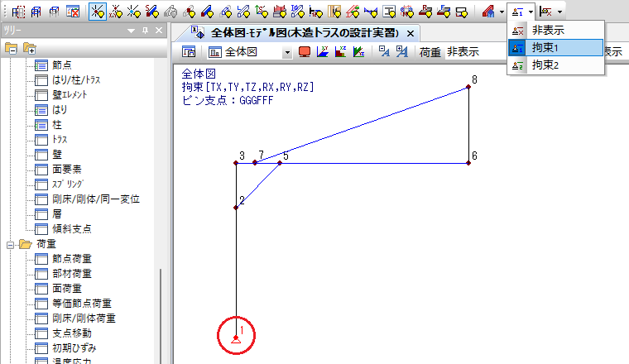Toggle the outlined beam member display icon

pos(225,12)
